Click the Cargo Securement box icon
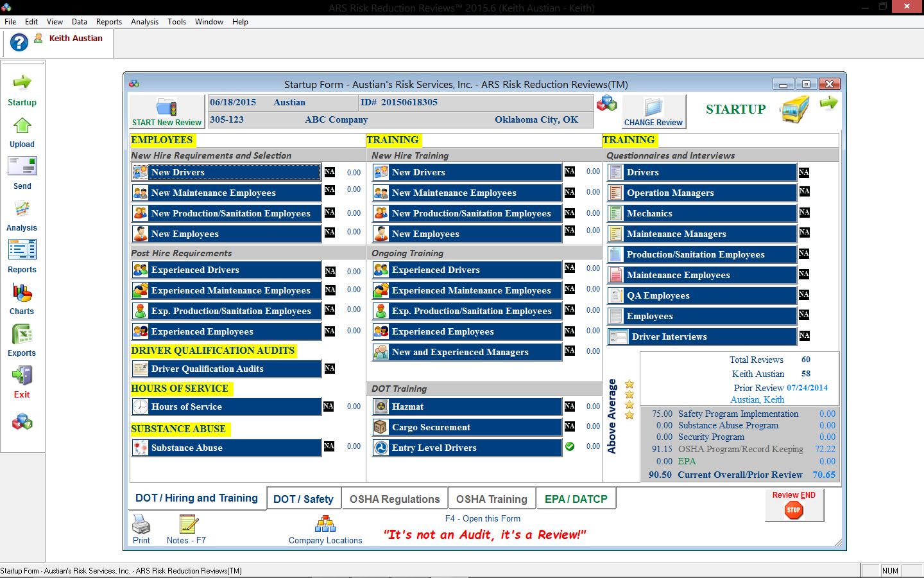This screenshot has height=578, width=924. click(381, 427)
